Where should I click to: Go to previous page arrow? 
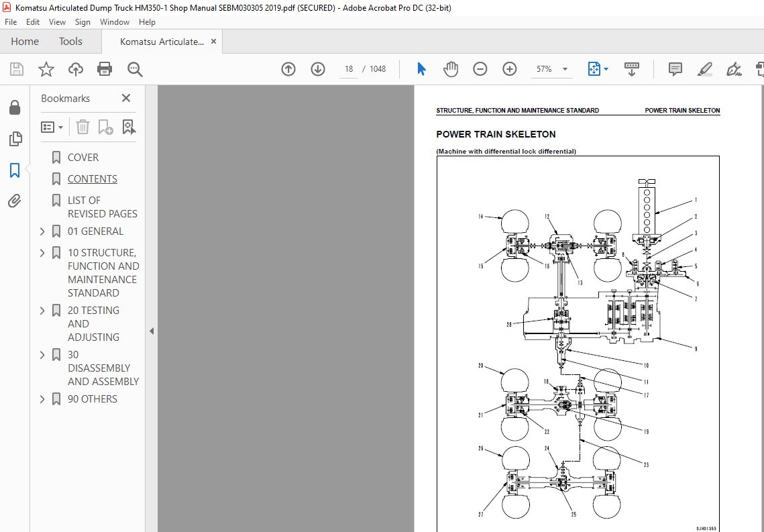[x=288, y=69]
